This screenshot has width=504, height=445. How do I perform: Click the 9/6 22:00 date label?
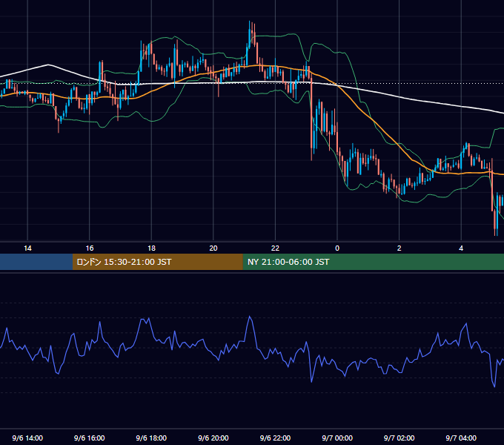[275, 438]
